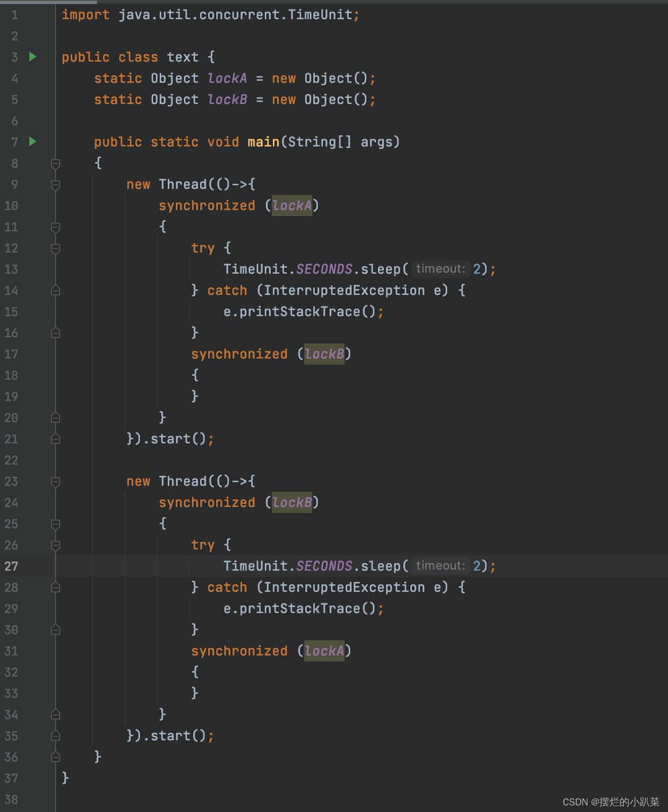668x812 pixels.
Task: Click fold end marker on line 35
Action: coord(56,736)
